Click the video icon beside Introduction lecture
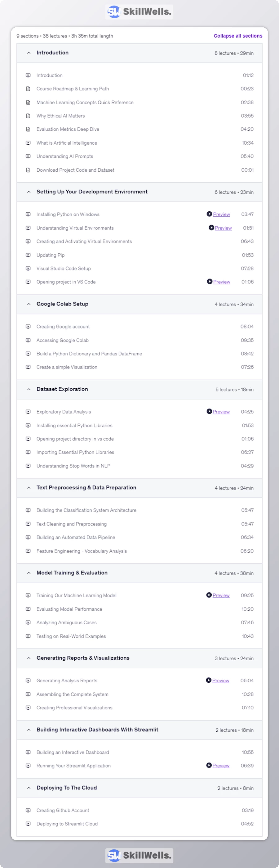279x868 pixels. (x=28, y=75)
